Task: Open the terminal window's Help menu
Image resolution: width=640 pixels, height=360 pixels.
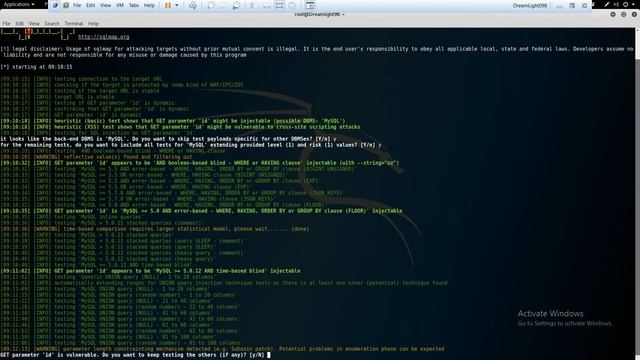Action: 93,24
